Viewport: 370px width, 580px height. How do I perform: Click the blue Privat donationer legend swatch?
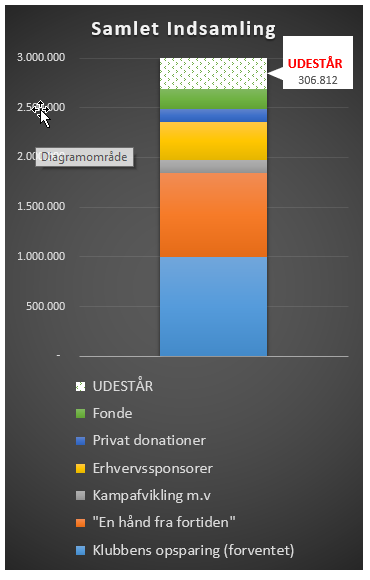point(80,441)
